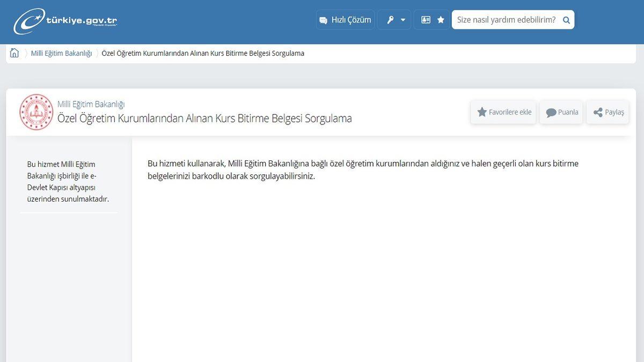Share the page via Paylaş
This screenshot has height=362, width=644.
click(608, 112)
